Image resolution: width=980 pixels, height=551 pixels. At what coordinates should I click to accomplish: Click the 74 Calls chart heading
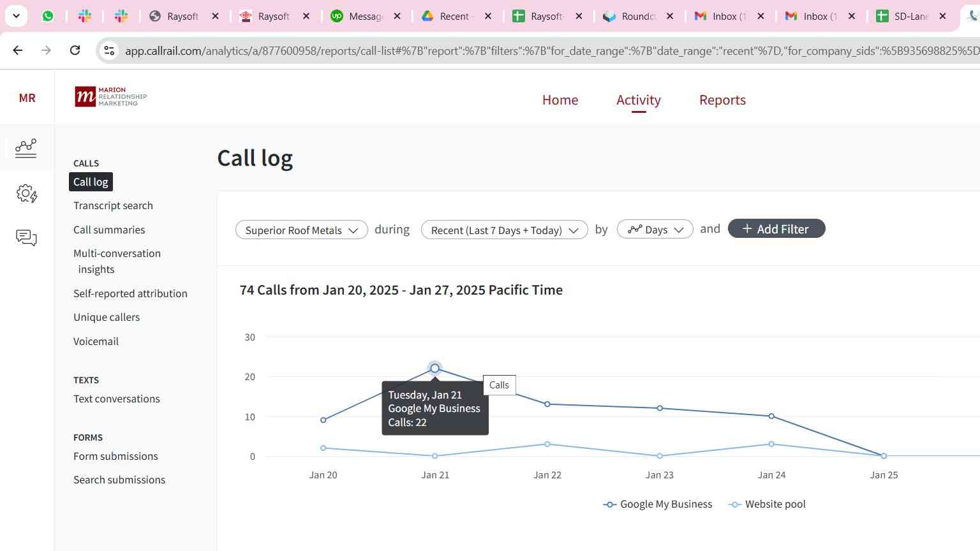click(401, 290)
